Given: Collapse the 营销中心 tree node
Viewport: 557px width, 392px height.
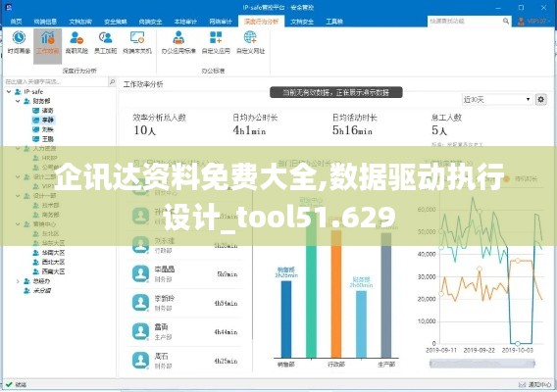Looking at the screenshot, I should pos(18,224).
